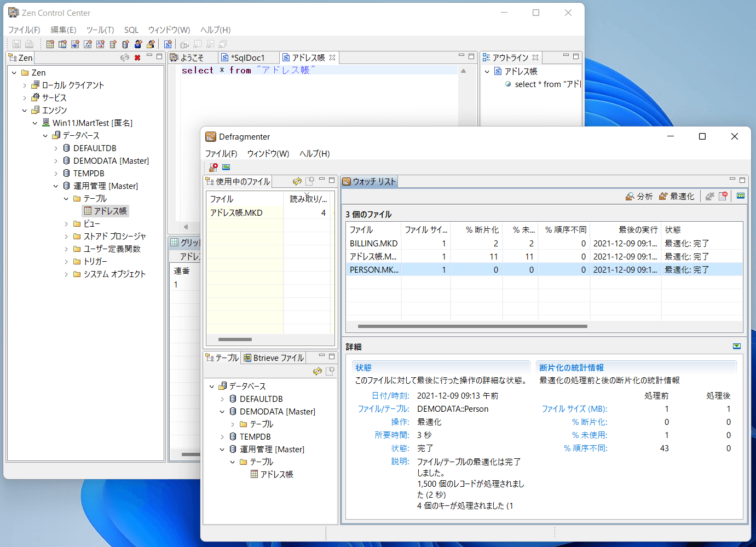The height and width of the screenshot is (547, 756).
Task: Click the refresh icon in the テーブル panel
Action: [318, 371]
